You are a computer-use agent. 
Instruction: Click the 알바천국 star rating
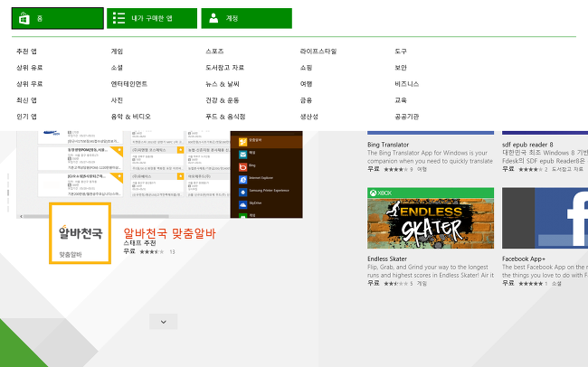click(x=151, y=251)
